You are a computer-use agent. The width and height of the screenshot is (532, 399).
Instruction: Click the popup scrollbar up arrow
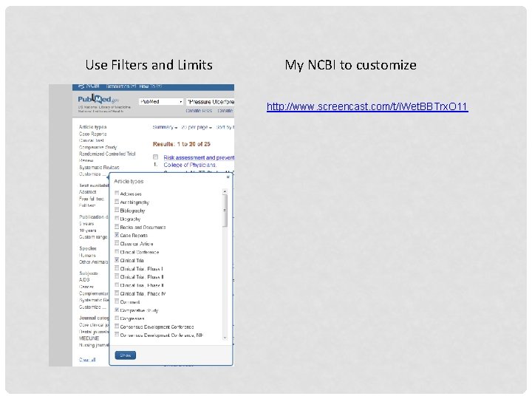pos(225,191)
